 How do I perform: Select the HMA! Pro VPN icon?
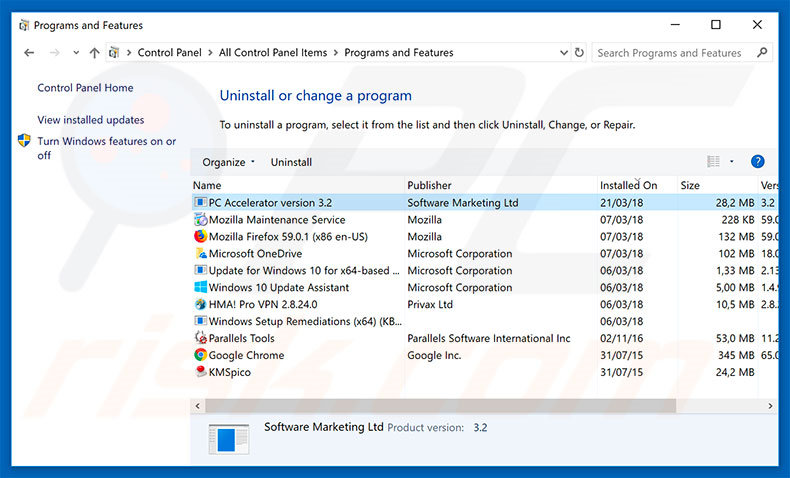tap(200, 304)
